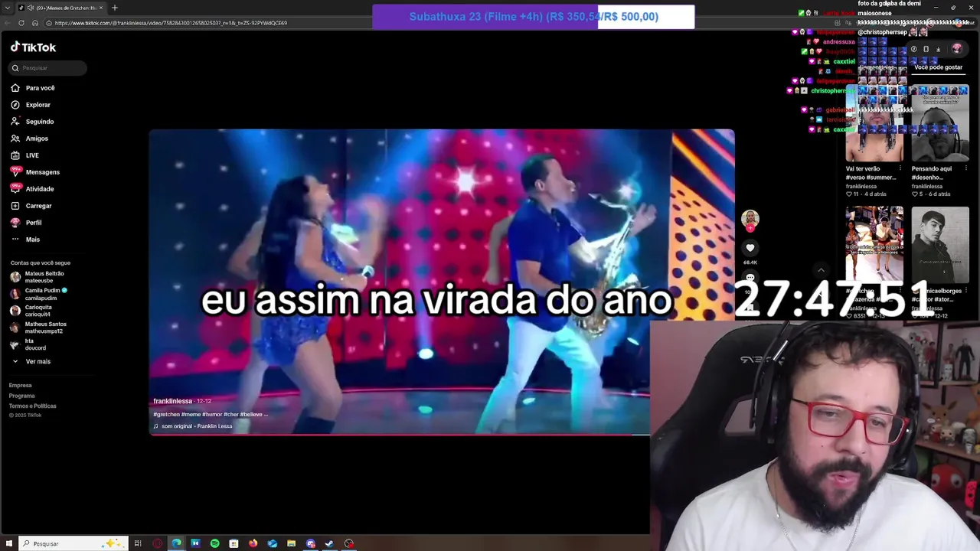Open Discord from the taskbar
Viewport: 980px width, 551px height.
coord(310,543)
